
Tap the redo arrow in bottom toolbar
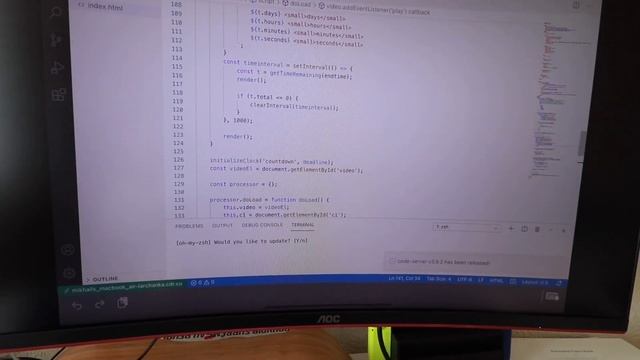tap(99, 304)
